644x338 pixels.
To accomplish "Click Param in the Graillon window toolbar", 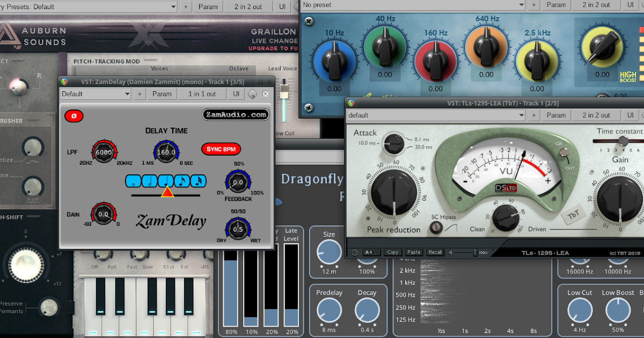I will pos(208,6).
